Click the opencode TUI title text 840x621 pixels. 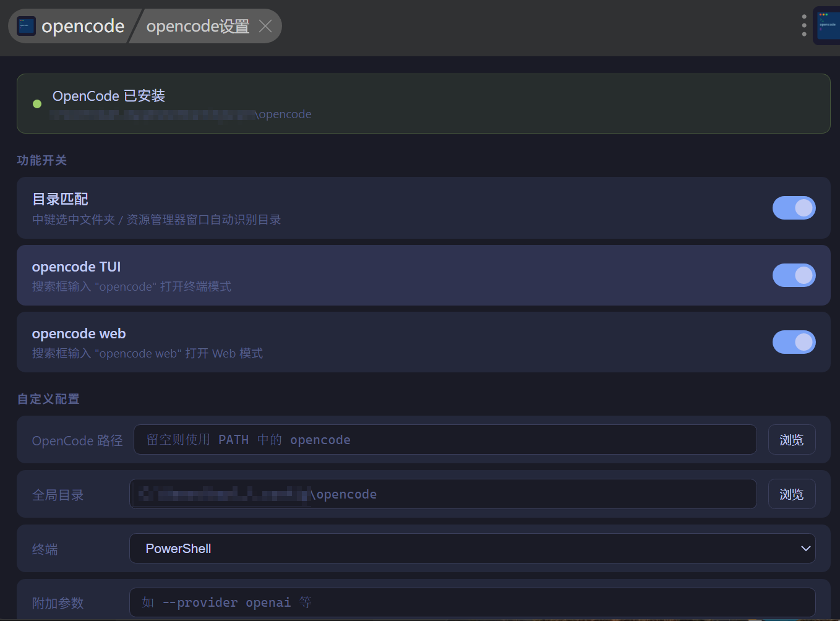pos(77,267)
